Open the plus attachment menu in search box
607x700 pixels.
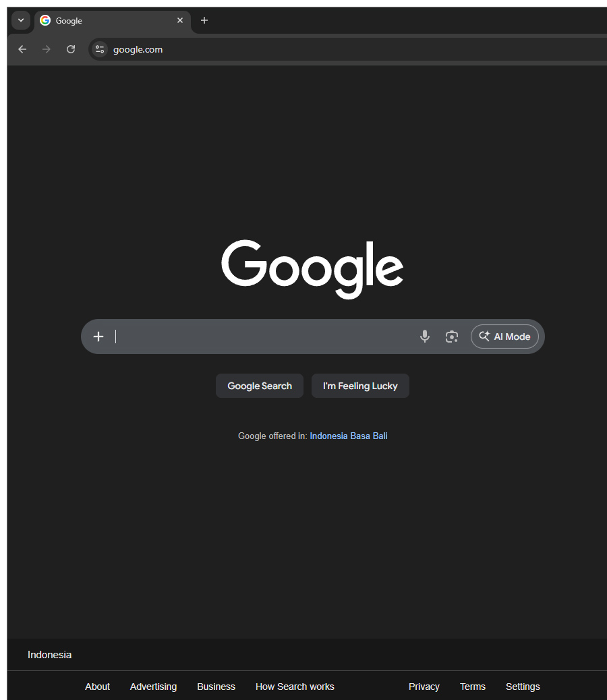pos(98,337)
